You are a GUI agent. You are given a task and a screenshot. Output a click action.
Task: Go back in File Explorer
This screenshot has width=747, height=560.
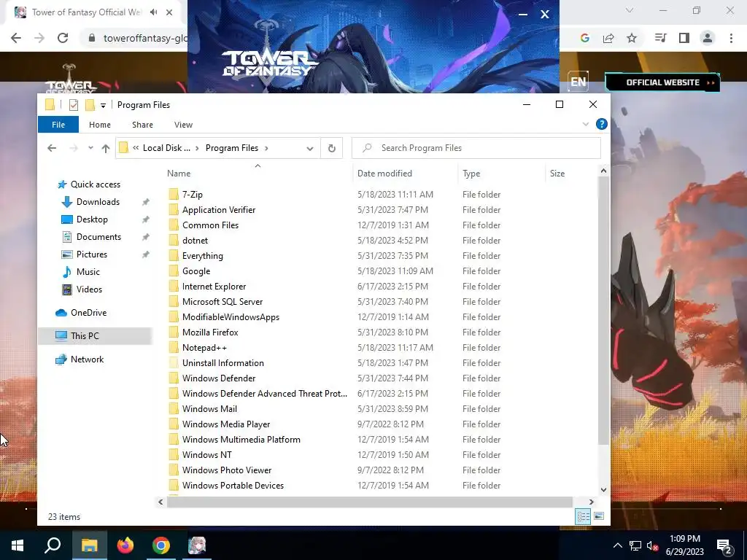[52, 148]
